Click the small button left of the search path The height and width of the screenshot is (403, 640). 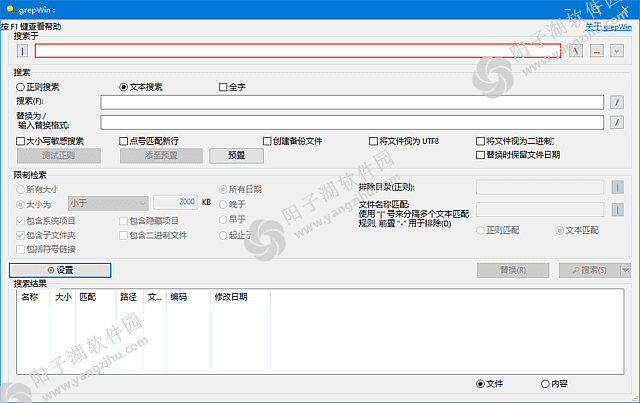coord(22,51)
